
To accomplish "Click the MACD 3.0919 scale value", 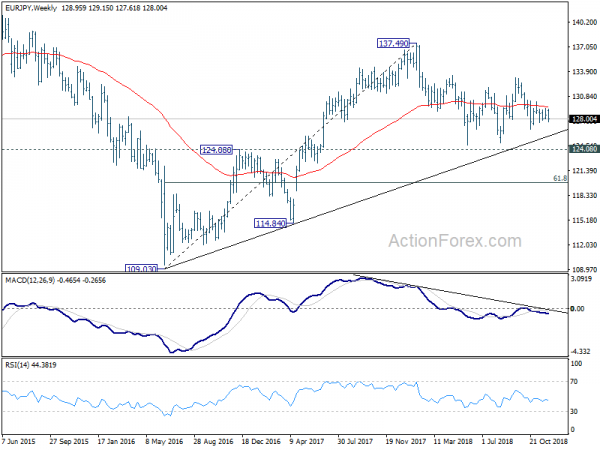I will click(x=581, y=279).
